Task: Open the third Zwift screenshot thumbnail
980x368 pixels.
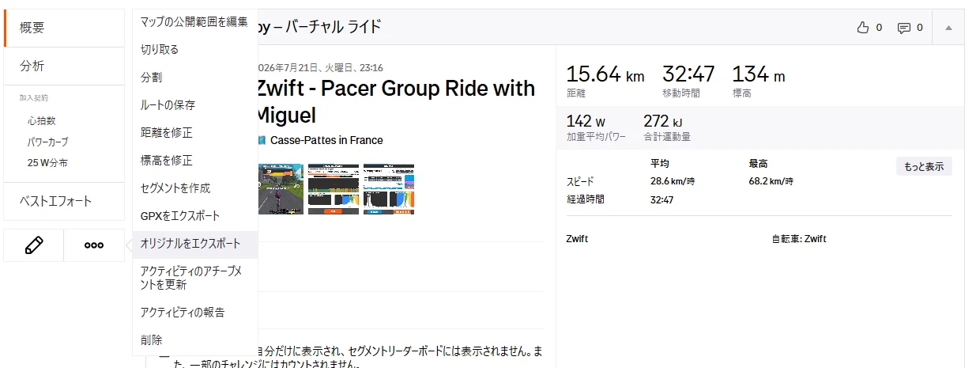Action: click(388, 189)
